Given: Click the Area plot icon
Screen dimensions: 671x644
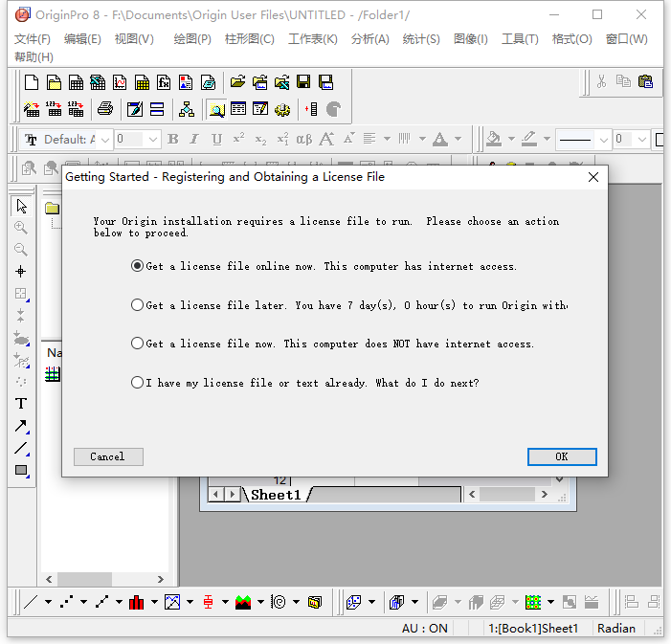Looking at the screenshot, I should 243,602.
